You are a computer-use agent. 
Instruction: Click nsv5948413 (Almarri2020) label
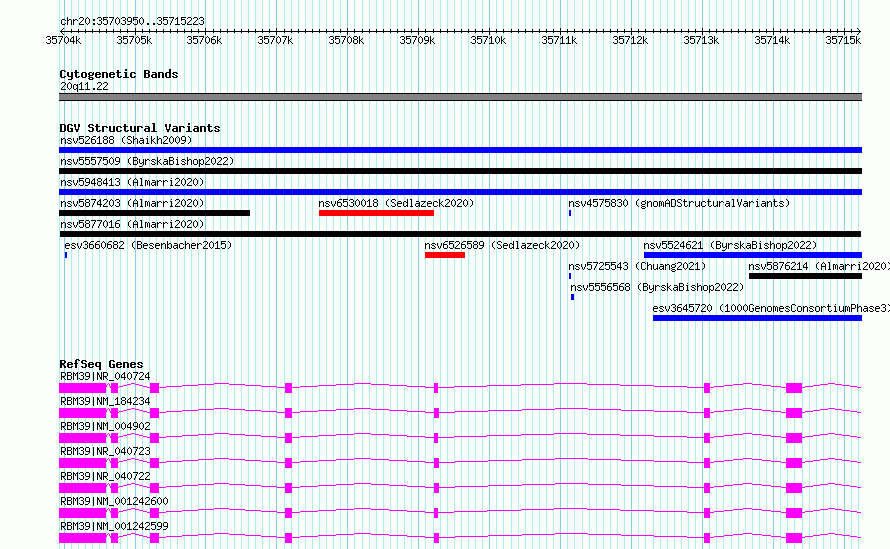132,182
